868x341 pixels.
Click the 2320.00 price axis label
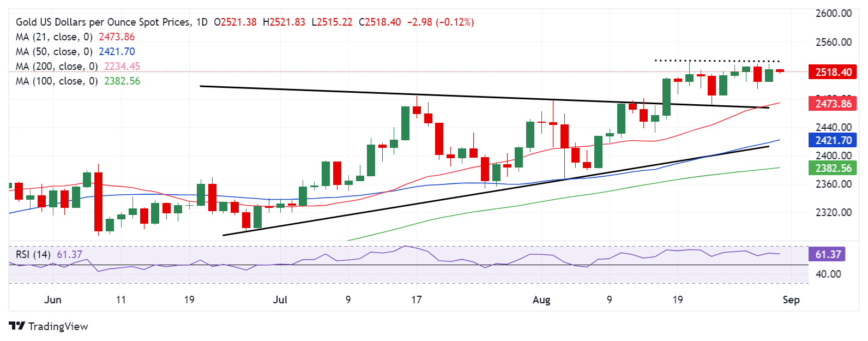tap(833, 212)
